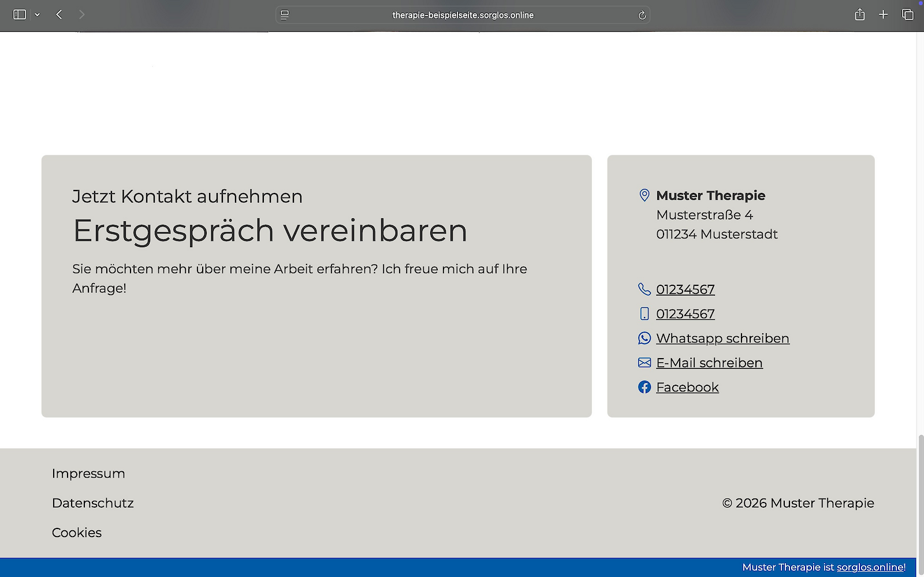Open the E-Mail schreiben link

point(709,363)
